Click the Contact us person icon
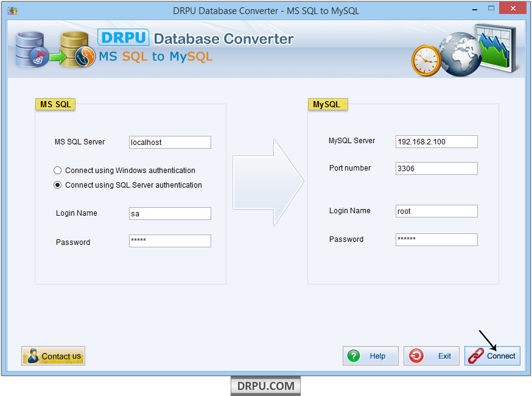 click(33, 356)
